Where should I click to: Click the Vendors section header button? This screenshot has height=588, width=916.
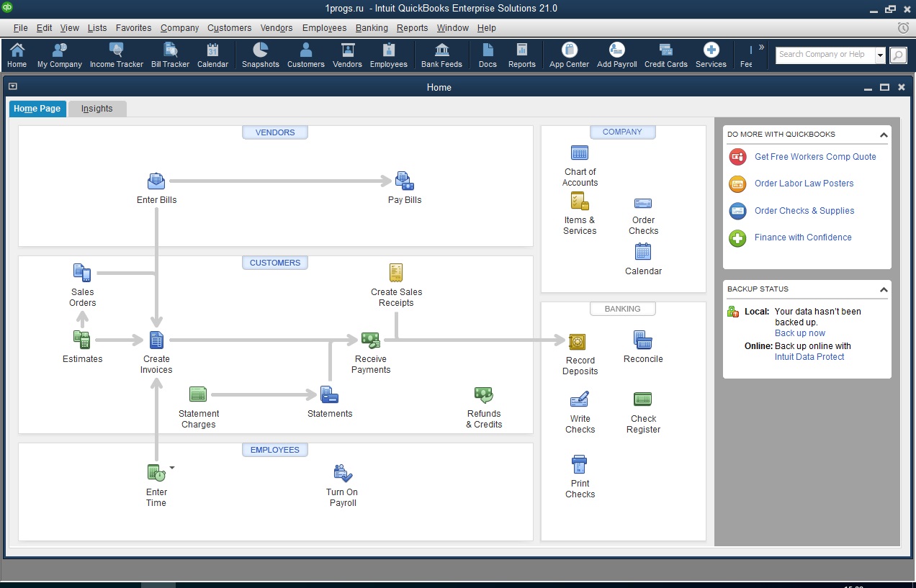point(275,132)
